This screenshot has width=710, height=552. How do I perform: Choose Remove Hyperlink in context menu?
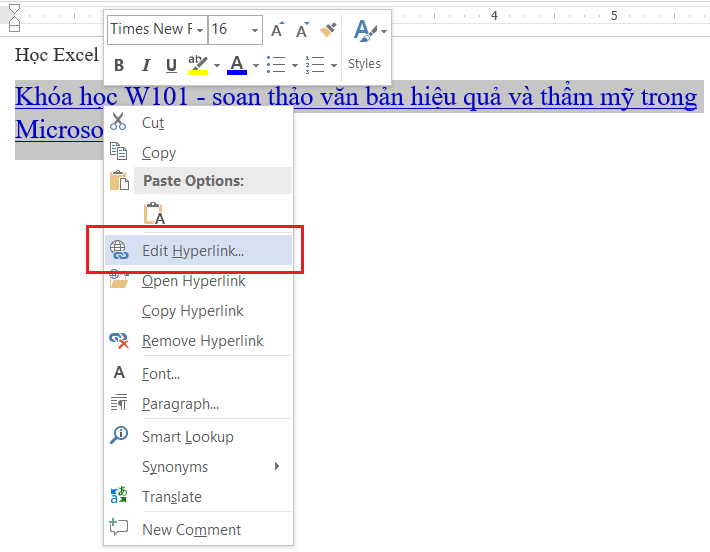202,341
